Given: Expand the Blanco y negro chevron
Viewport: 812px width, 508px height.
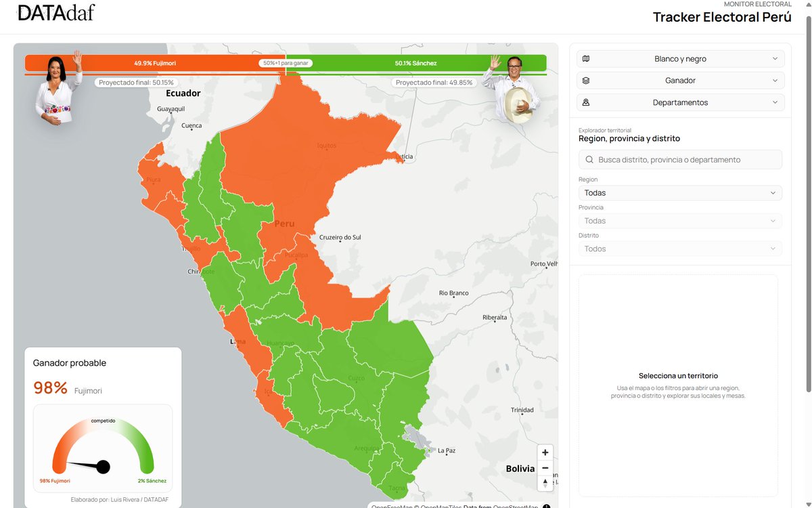Looking at the screenshot, I should pyautogui.click(x=775, y=59).
